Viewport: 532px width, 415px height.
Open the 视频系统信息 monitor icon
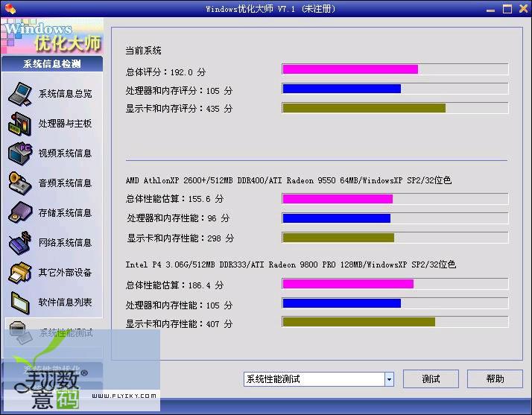coord(20,153)
